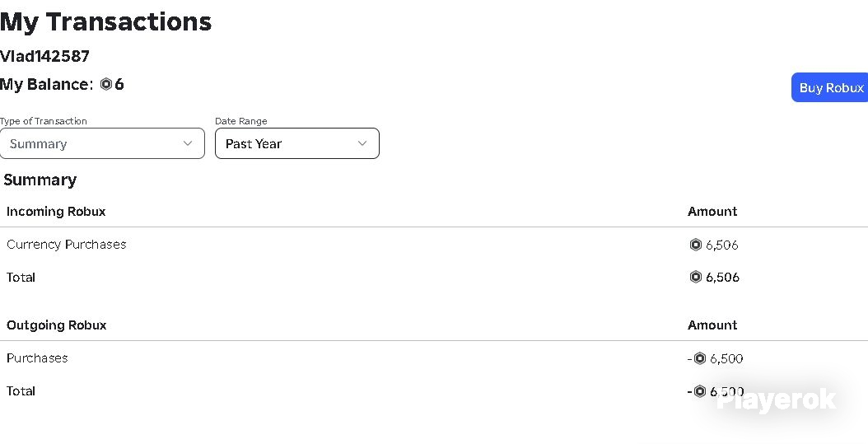Click the Vlad142587 username
This screenshot has height=444, width=868.
point(44,57)
